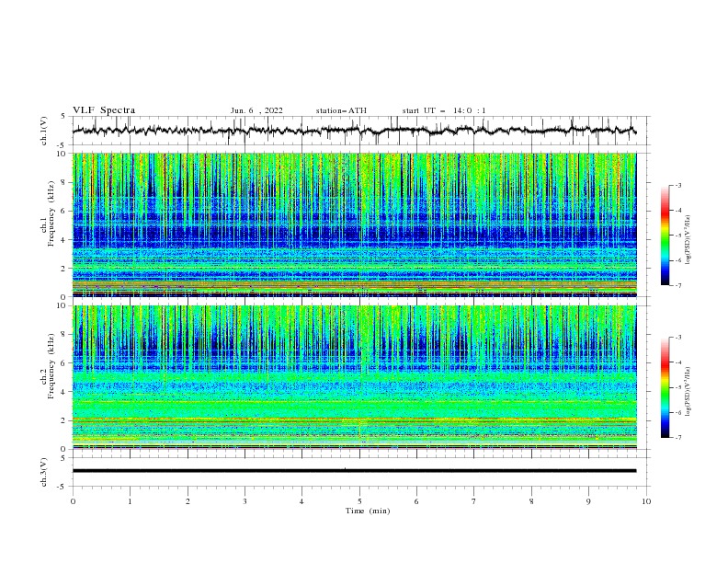The height and width of the screenshot is (563, 728).
Task: Select the "Jun. 6 , 2022" date label
Action: tap(256, 110)
